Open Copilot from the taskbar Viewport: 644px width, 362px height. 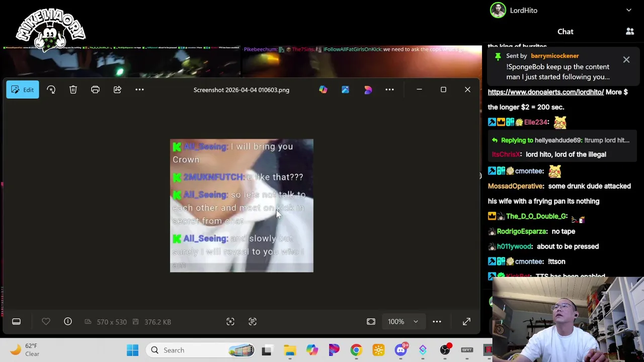click(x=312, y=350)
